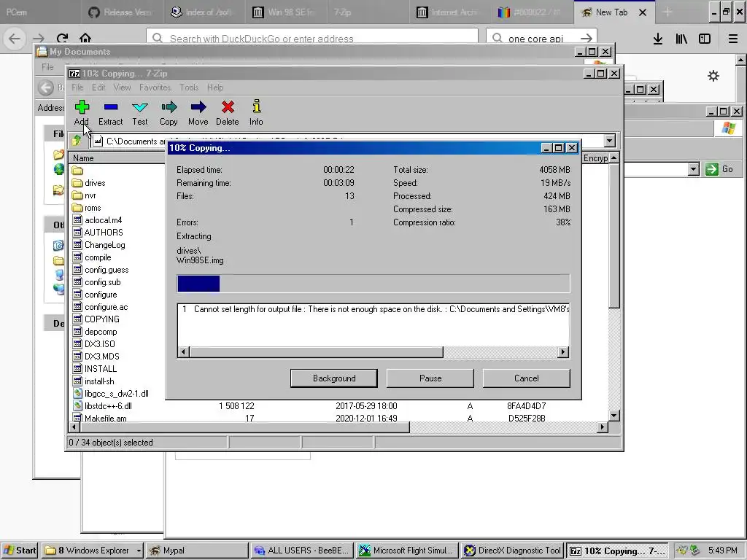This screenshot has width=747, height=560.
Task: Switch to the Internet Archive browser tab
Action: 450,12
